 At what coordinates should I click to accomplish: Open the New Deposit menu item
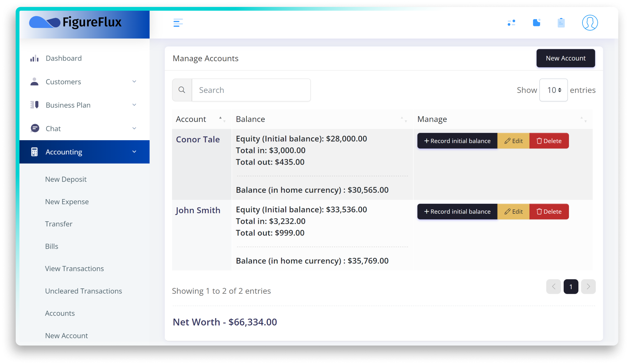(x=66, y=179)
